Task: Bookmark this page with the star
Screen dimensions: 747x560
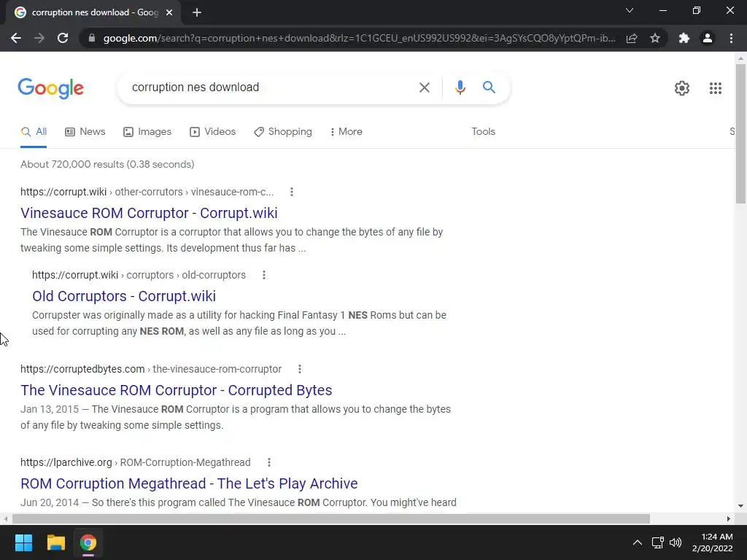Action: coord(655,38)
